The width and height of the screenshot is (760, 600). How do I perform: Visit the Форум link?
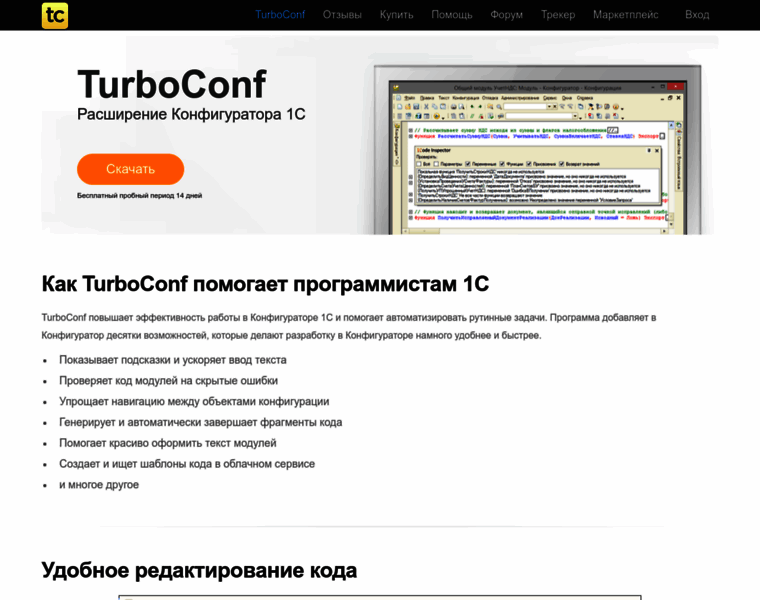pos(507,15)
